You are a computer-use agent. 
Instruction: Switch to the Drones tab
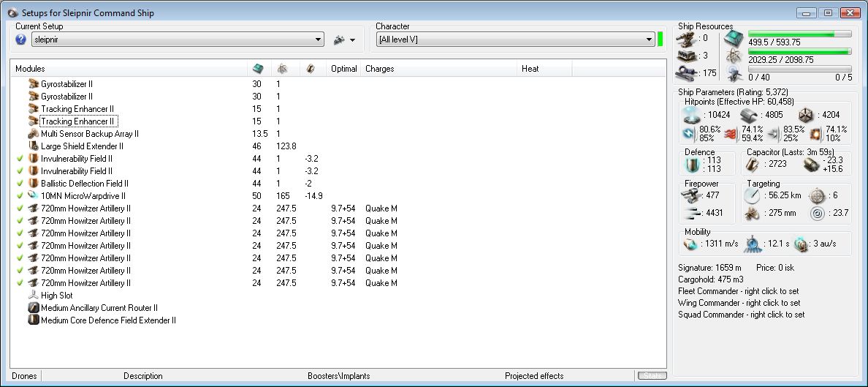point(24,376)
